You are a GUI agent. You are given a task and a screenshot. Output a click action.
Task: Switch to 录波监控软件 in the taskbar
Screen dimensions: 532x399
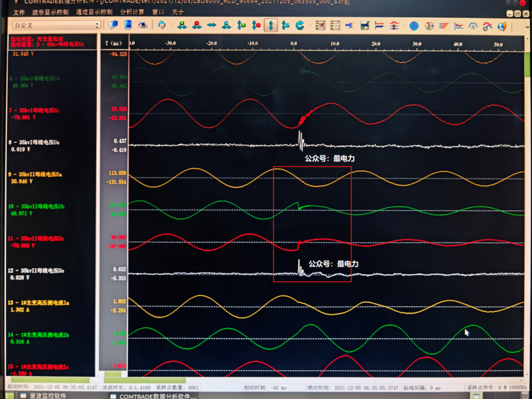click(x=43, y=396)
